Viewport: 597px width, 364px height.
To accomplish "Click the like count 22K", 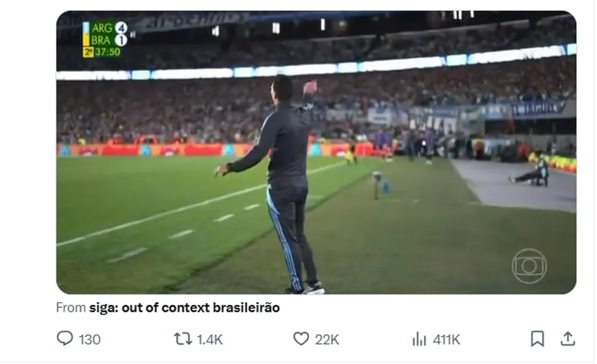I will pos(327,339).
